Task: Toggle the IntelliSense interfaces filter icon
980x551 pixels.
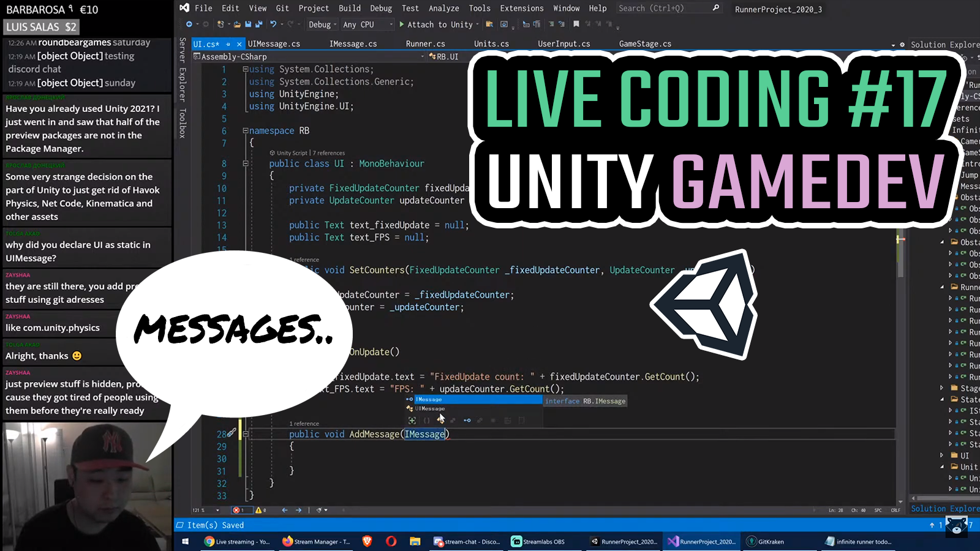Action: (467, 421)
